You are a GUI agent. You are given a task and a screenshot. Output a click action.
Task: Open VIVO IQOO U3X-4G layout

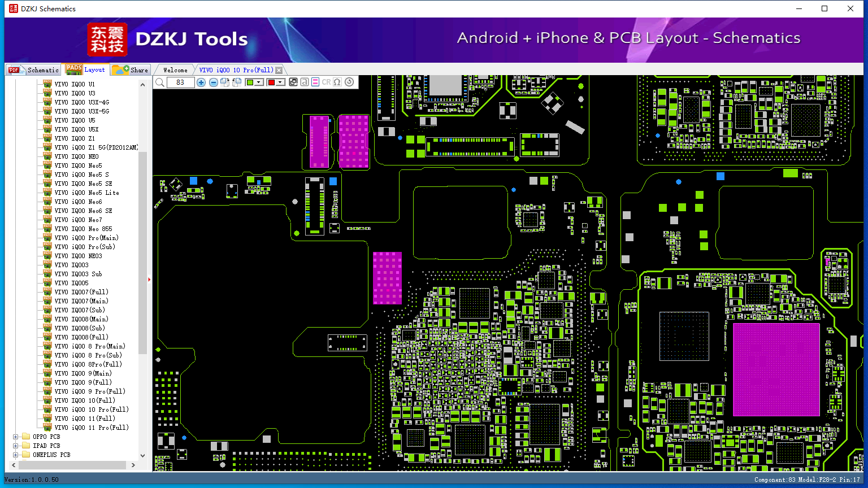(x=82, y=102)
